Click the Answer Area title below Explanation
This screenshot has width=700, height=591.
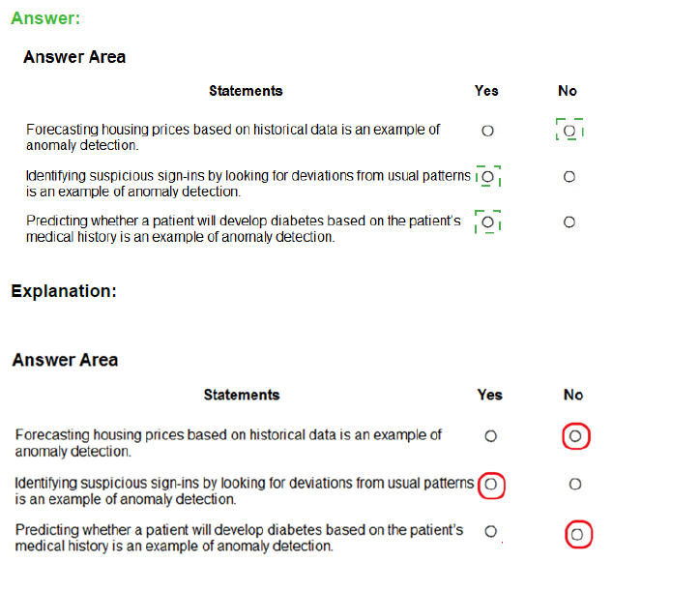coord(65,360)
